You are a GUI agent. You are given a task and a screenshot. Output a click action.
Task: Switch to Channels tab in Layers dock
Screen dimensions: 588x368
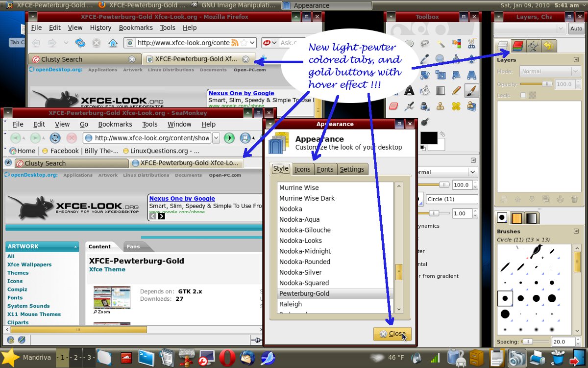[517, 46]
